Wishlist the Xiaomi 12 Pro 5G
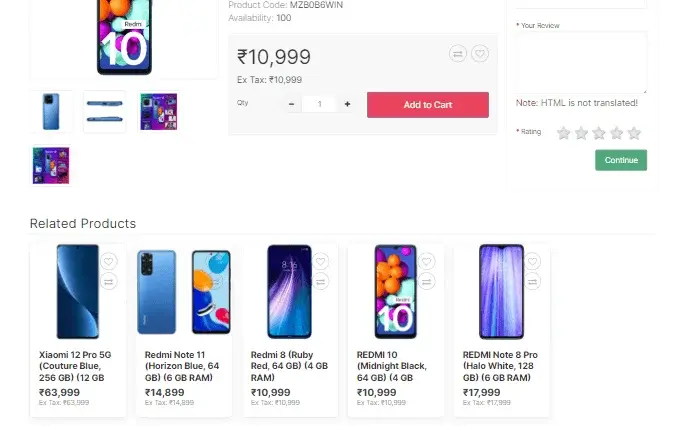Screen dimensions: 690x426 click(x=109, y=262)
